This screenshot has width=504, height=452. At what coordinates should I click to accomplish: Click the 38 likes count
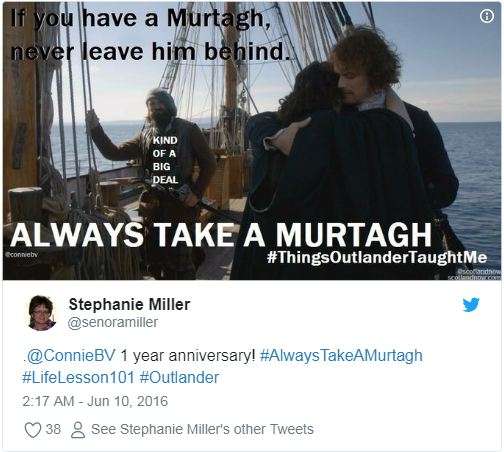pyautogui.click(x=53, y=429)
